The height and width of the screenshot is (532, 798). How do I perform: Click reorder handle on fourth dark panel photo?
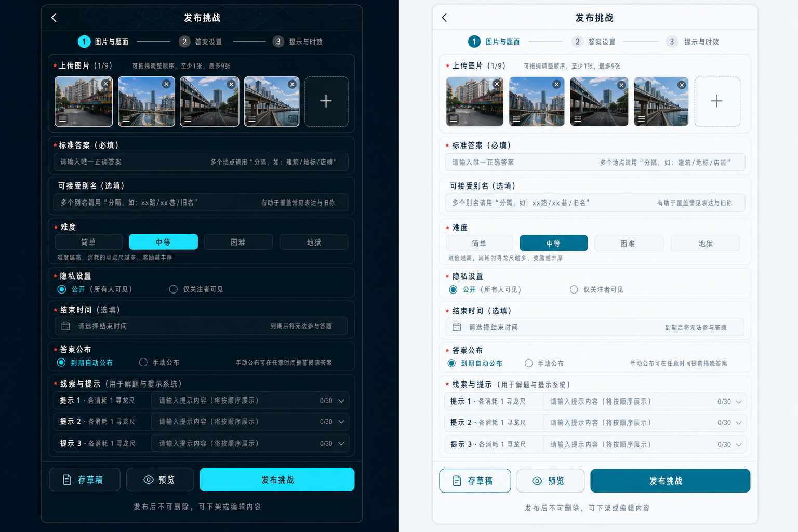tap(252, 119)
